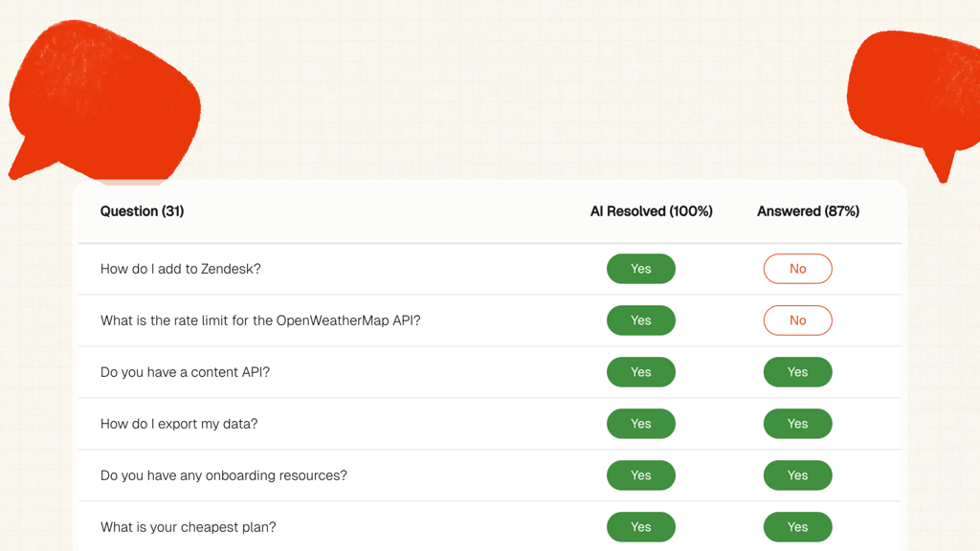Click the Question (31) column header

pos(142,211)
